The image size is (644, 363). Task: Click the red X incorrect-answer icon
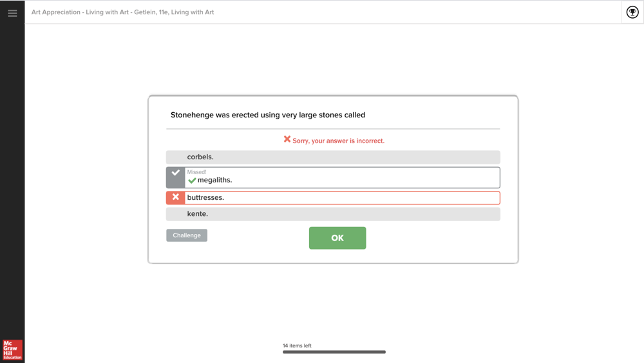(287, 139)
